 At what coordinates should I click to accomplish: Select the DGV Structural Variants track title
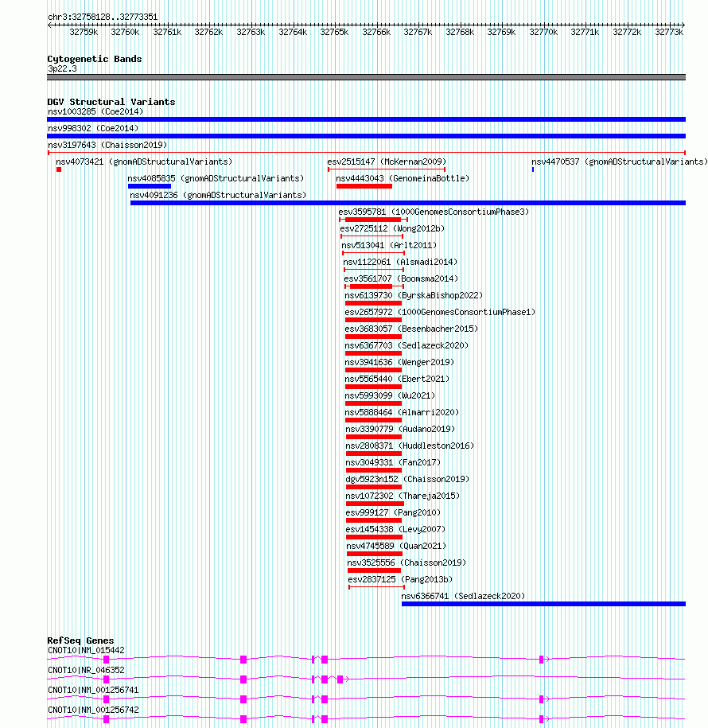point(111,102)
